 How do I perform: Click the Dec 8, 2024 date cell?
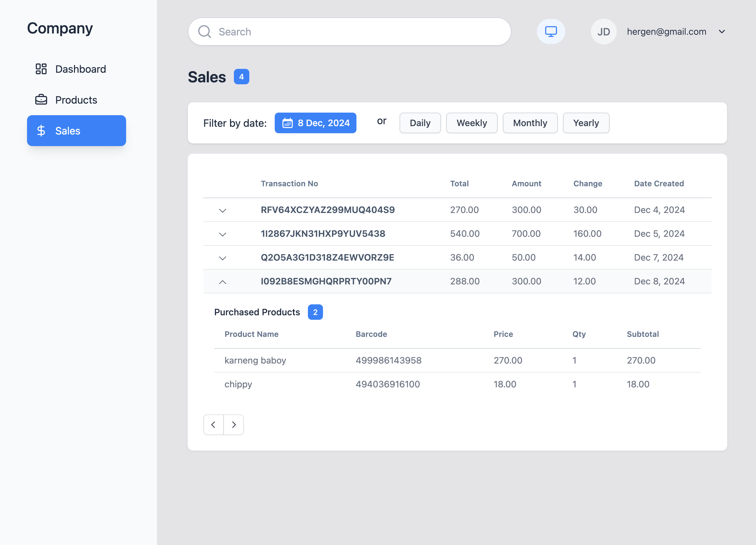point(659,281)
